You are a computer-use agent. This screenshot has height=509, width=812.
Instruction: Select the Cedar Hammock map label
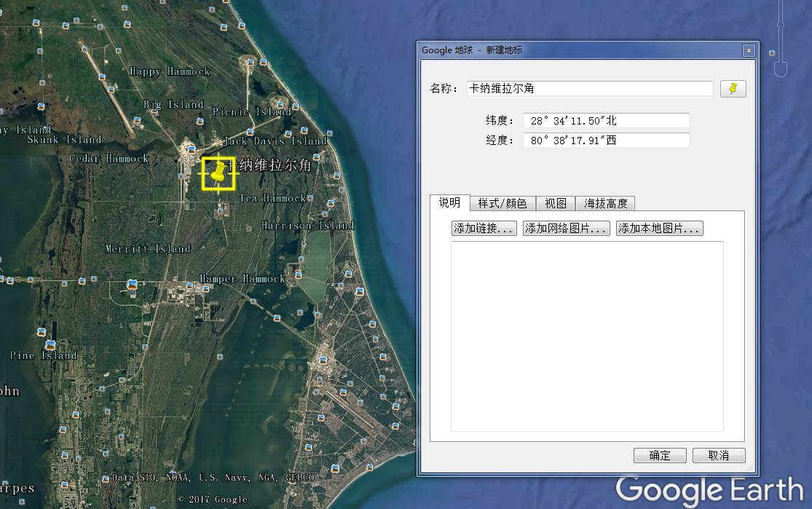pyautogui.click(x=109, y=159)
